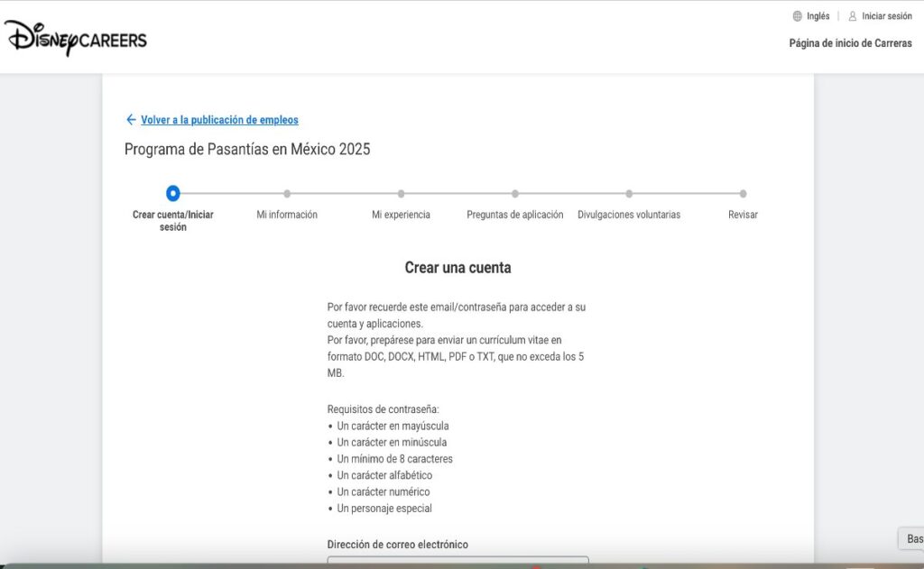This screenshot has height=569, width=924.
Task: Open Volver a la publicación de empleos
Action: [x=219, y=120]
